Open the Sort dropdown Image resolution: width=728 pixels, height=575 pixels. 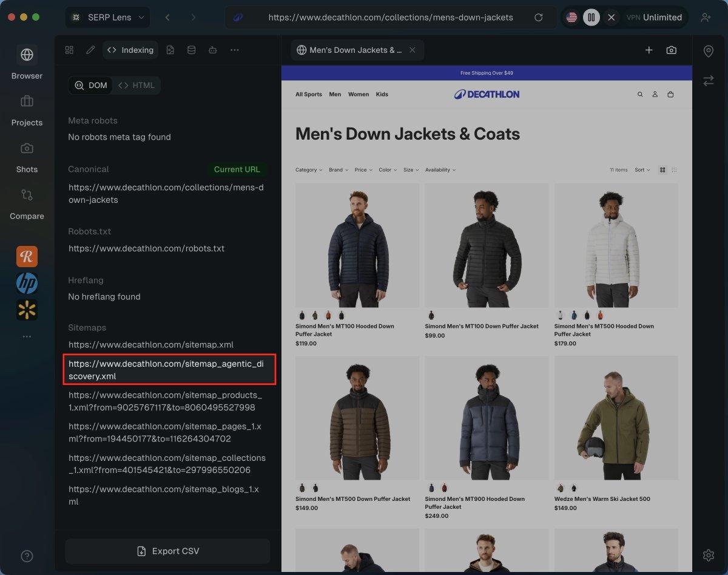click(642, 170)
